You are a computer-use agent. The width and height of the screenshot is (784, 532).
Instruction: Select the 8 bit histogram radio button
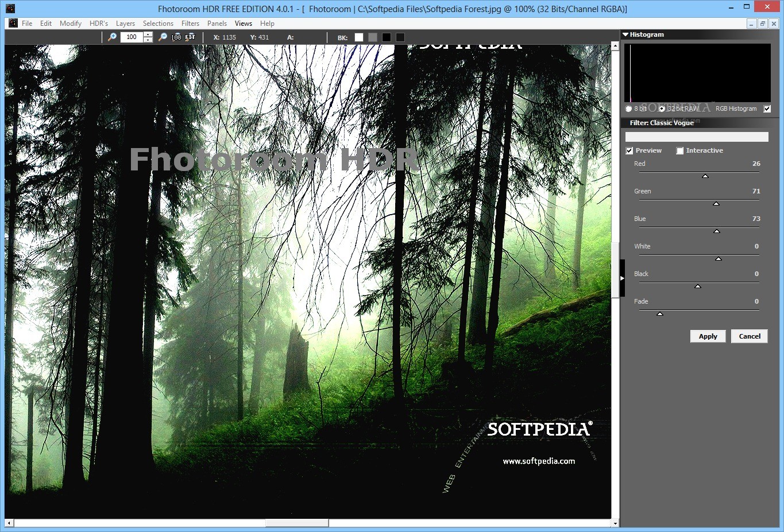coord(629,108)
